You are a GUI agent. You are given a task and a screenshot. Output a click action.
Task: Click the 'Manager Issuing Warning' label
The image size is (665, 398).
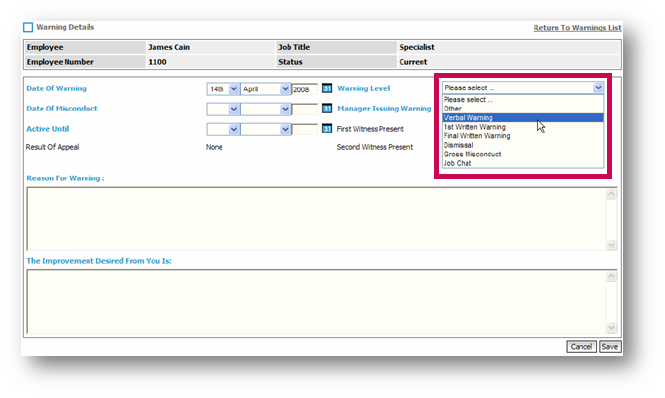coord(384,109)
